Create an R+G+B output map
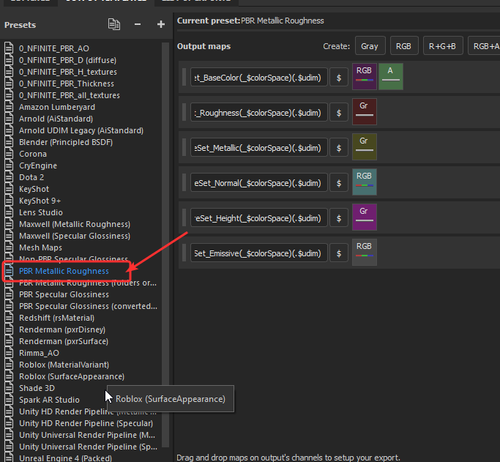Image resolution: width=500 pixels, height=462 pixels. point(443,46)
